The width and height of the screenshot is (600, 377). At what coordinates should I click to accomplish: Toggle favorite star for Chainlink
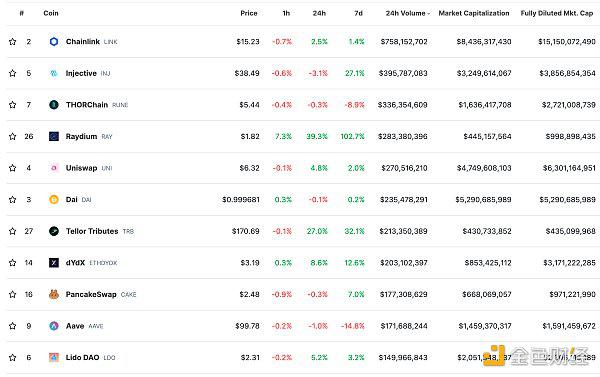13,41
